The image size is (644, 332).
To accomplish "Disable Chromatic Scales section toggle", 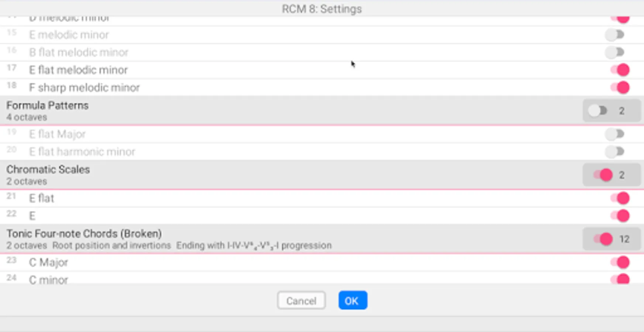I will (603, 175).
